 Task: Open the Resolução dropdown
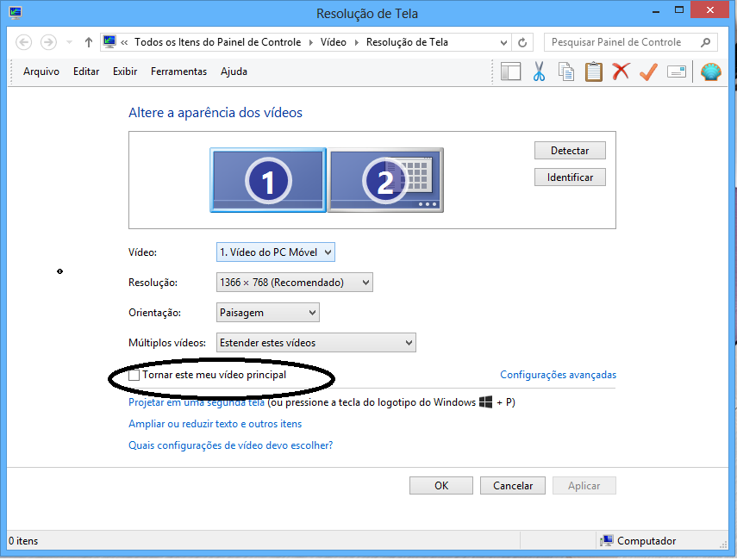pos(294,283)
